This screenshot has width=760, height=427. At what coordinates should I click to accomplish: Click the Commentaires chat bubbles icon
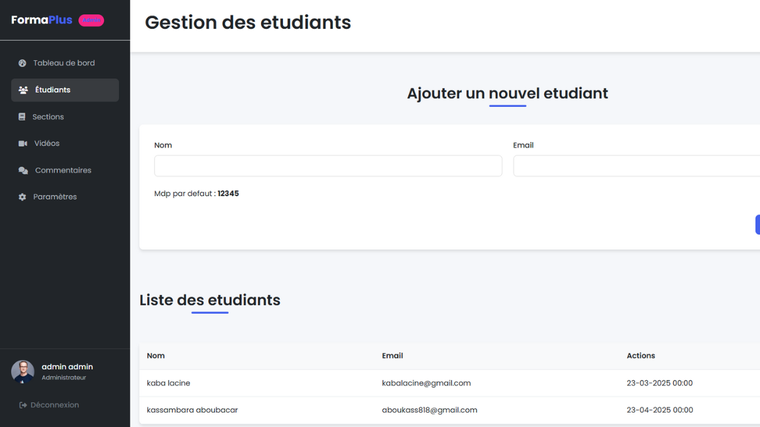(x=23, y=171)
